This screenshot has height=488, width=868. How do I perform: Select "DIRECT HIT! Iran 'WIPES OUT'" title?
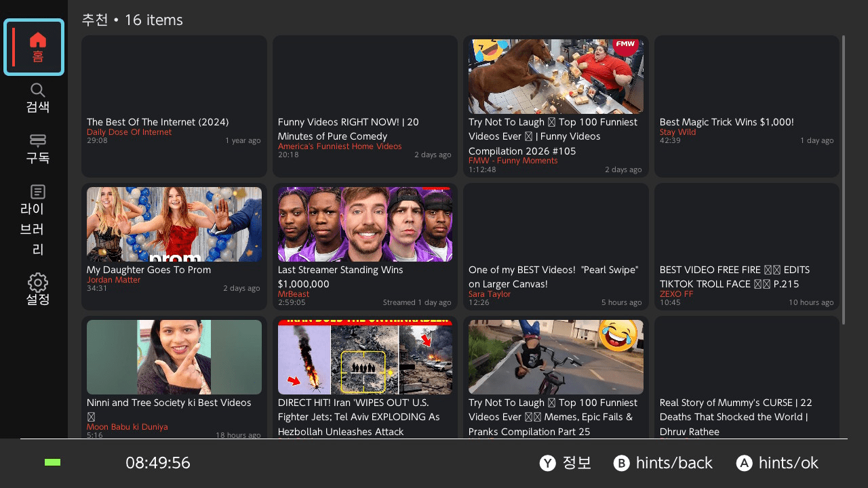click(x=359, y=417)
